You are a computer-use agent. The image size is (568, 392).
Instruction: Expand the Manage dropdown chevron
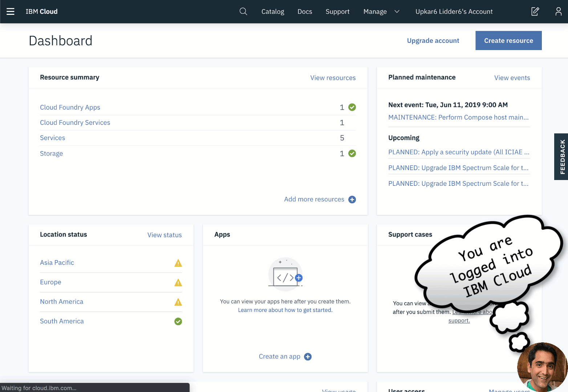click(x=397, y=12)
